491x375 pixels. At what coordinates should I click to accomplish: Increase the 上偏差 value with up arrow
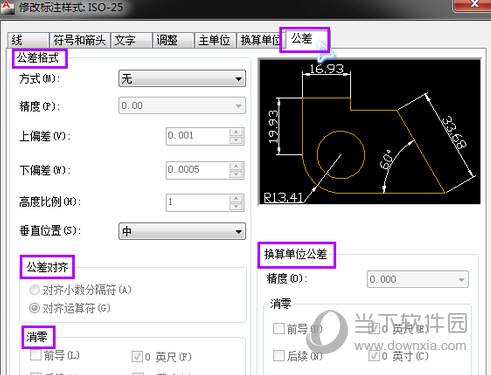pos(236,132)
